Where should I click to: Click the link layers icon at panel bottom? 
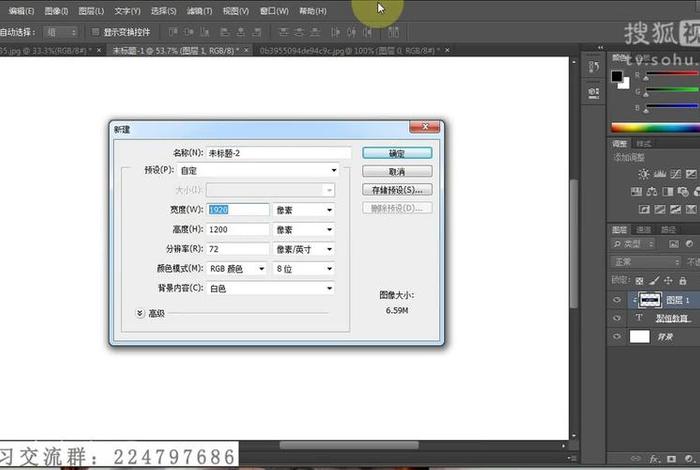[x=635, y=458]
